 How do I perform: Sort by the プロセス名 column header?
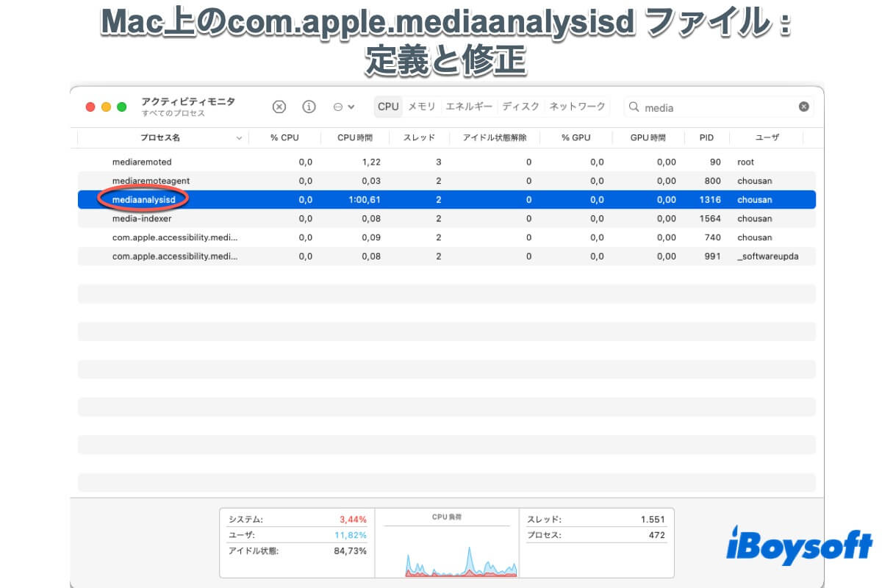(160, 137)
